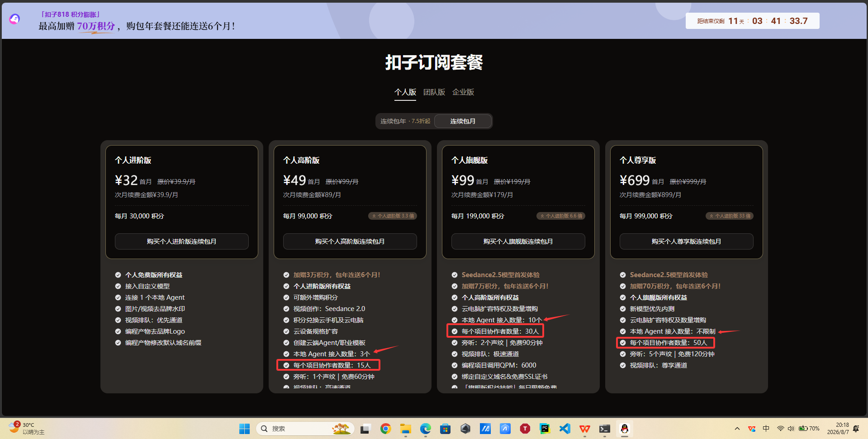This screenshot has width=868, height=439.
Task: Click the 个人尊享版 plan title
Action: pyautogui.click(x=638, y=160)
